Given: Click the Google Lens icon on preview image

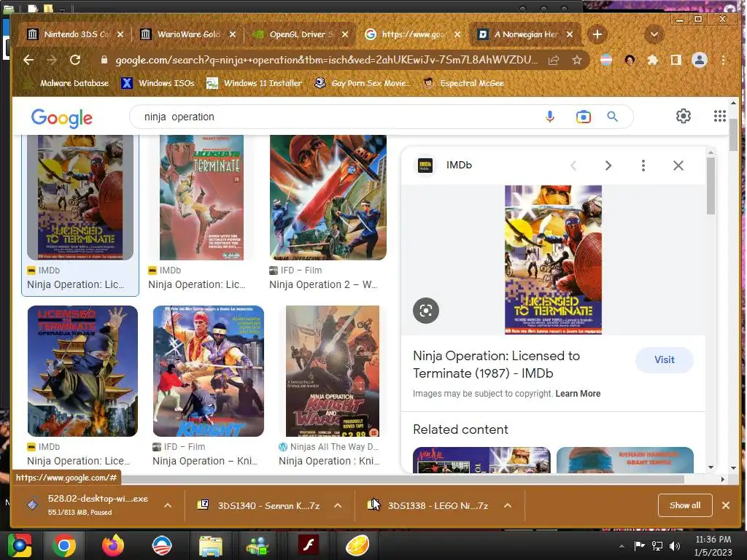Looking at the screenshot, I should point(426,311).
